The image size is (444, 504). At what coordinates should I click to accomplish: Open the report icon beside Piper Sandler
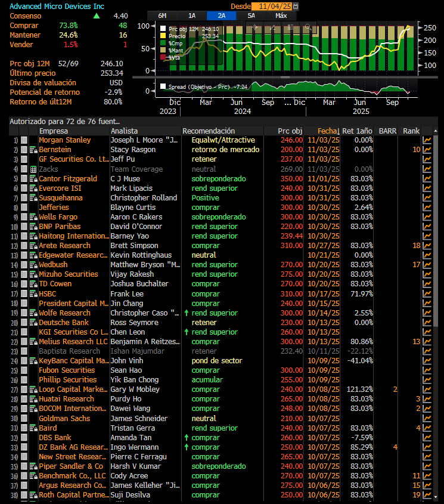[33, 466]
